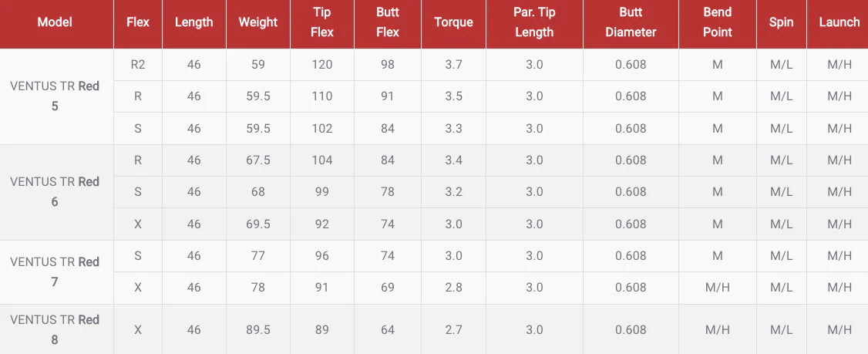Click the Flex column header
Screen dimensions: 868x354
pyautogui.click(x=138, y=22)
